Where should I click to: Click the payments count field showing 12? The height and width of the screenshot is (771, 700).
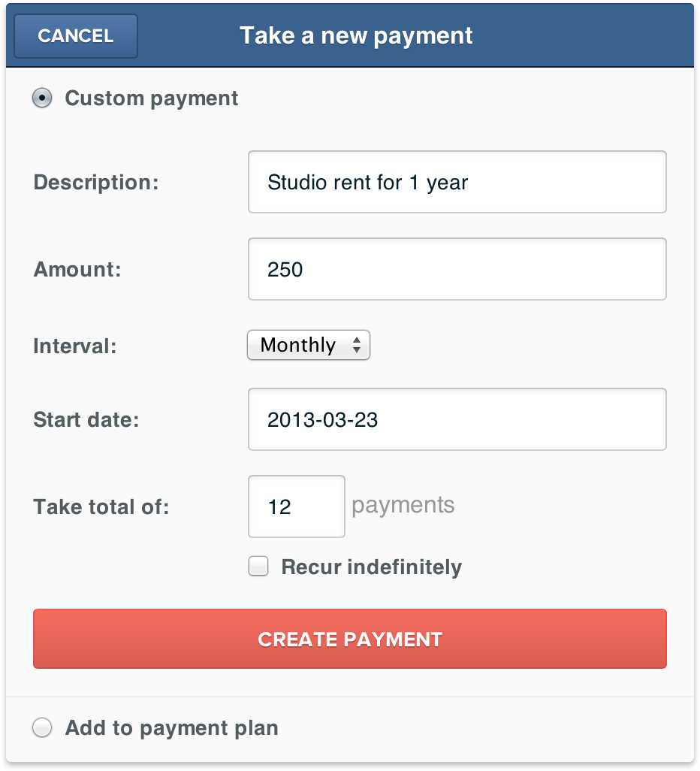(296, 506)
